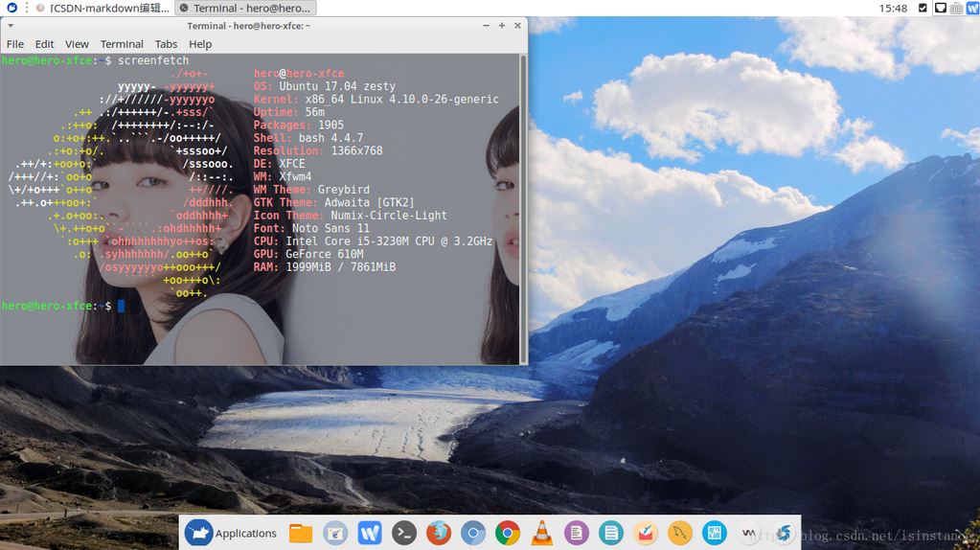Click the 'CPU: Intel Core i5-3230M' line

373,241
